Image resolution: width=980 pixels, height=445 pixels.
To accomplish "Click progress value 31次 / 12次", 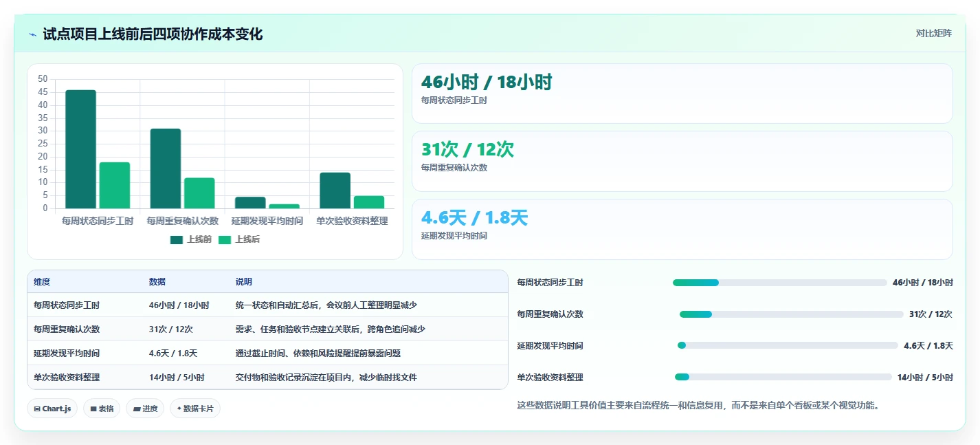I will pos(931,314).
